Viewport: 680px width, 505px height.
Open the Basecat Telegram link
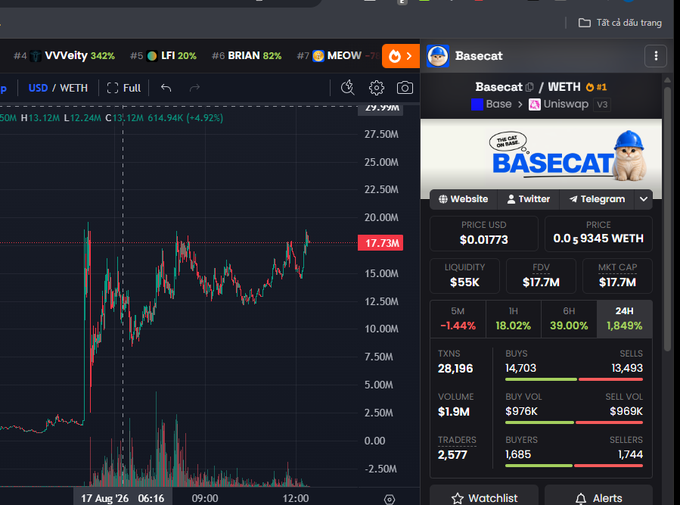pyautogui.click(x=597, y=199)
